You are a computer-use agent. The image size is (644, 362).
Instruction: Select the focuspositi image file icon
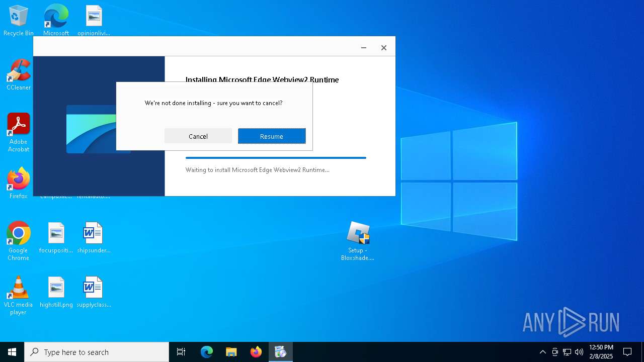56,238
